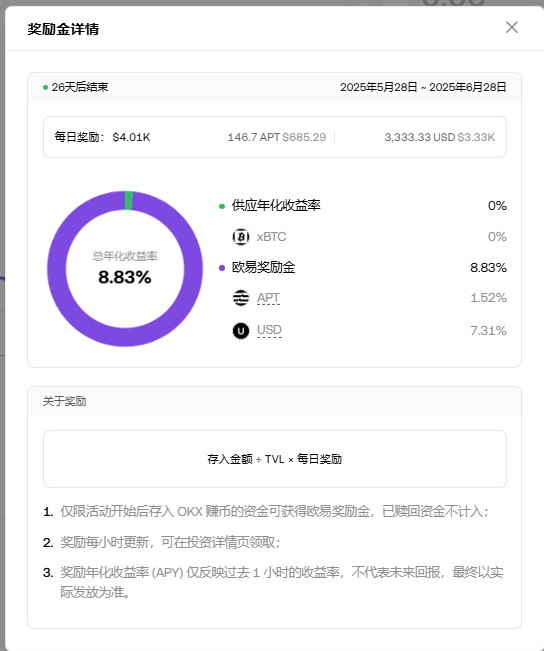This screenshot has height=651, width=544.
Task: Click the purple dot beside 欧易奖励金
Action: (222, 268)
